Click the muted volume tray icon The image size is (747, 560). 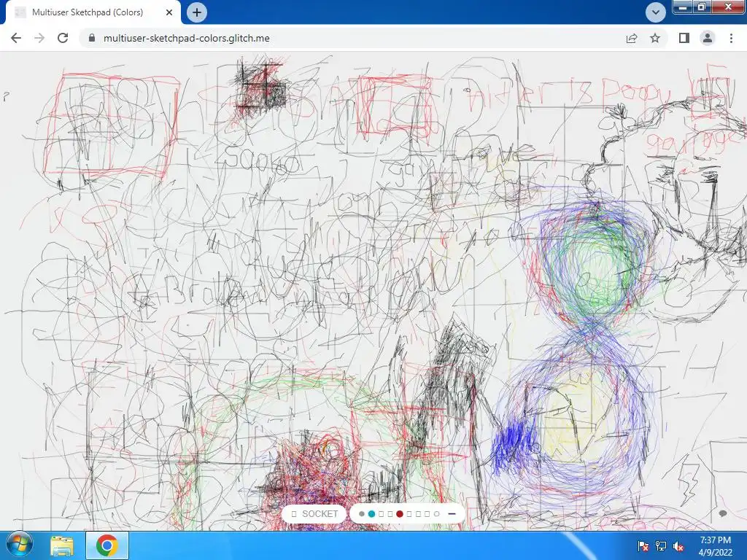(x=678, y=545)
